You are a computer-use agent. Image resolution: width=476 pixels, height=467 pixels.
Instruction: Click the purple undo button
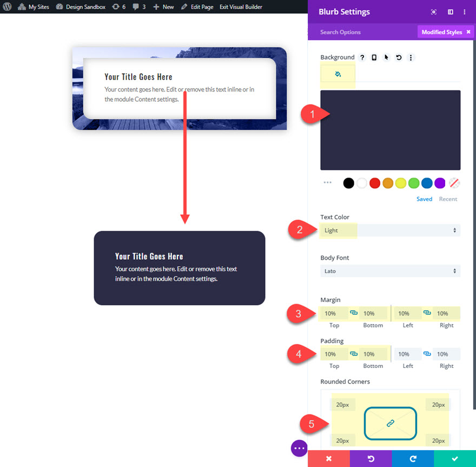(x=371, y=458)
